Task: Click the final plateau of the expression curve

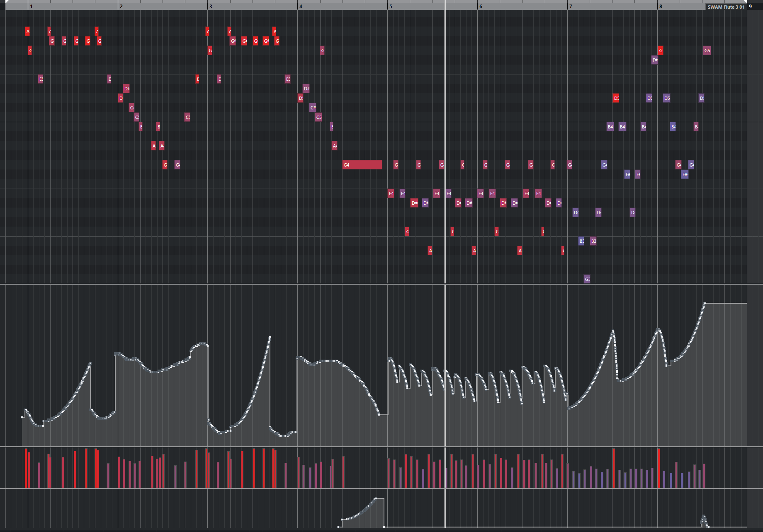Action: (726, 304)
